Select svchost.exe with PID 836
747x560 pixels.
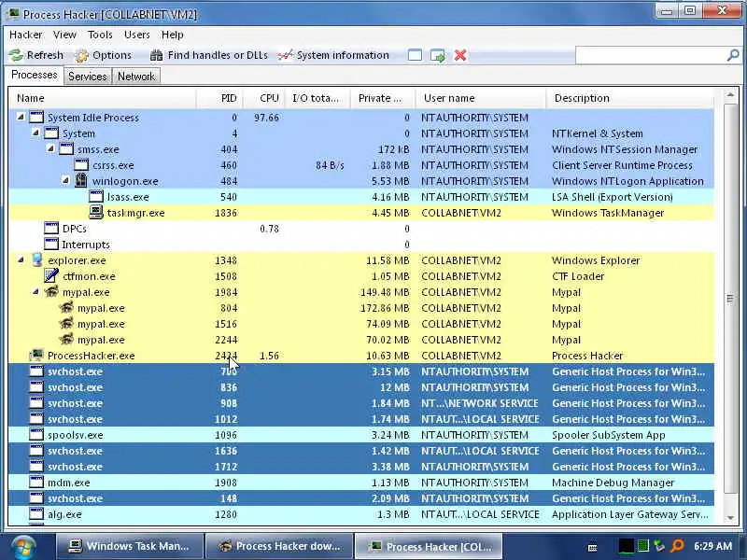tap(361, 387)
